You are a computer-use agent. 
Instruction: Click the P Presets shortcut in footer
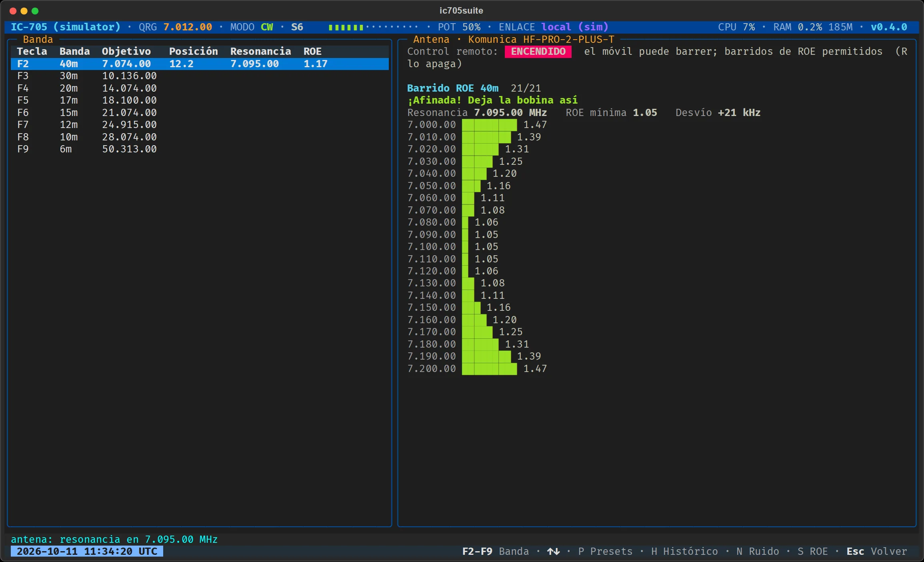point(605,551)
